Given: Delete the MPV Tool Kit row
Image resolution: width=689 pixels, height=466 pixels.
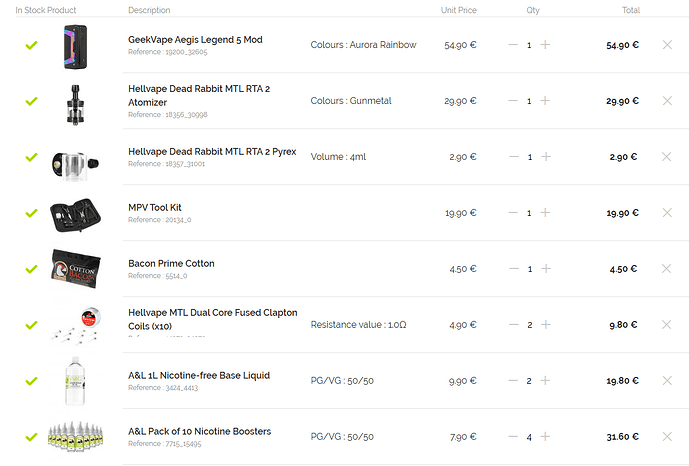Looking at the screenshot, I should [667, 213].
